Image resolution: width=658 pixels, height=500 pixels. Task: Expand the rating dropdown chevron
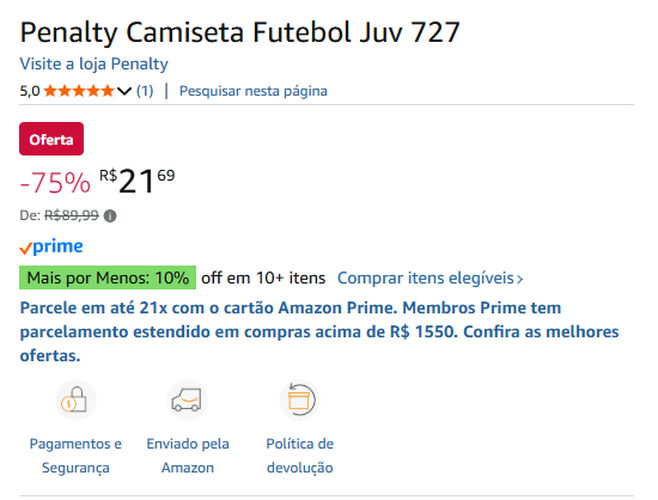[x=124, y=91]
